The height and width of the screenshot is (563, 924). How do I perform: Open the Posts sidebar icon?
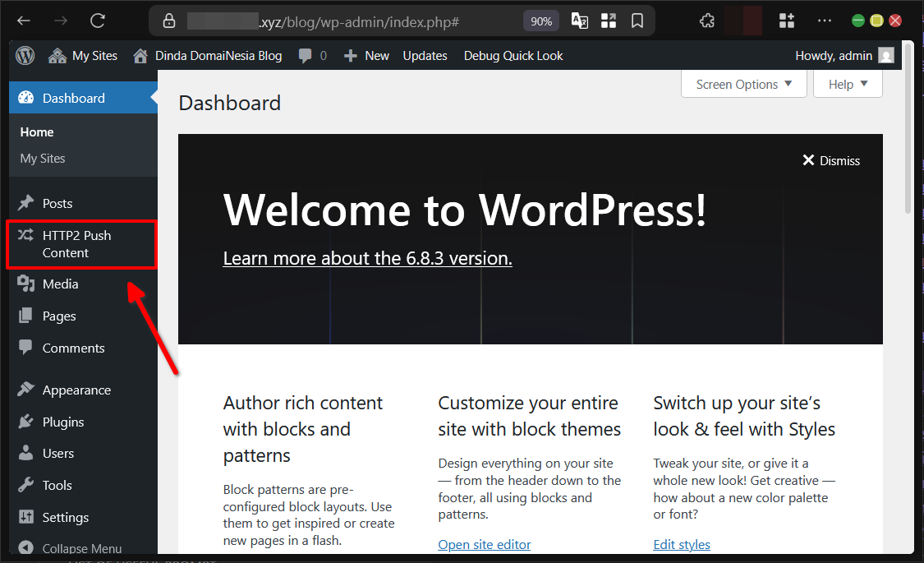pos(27,203)
